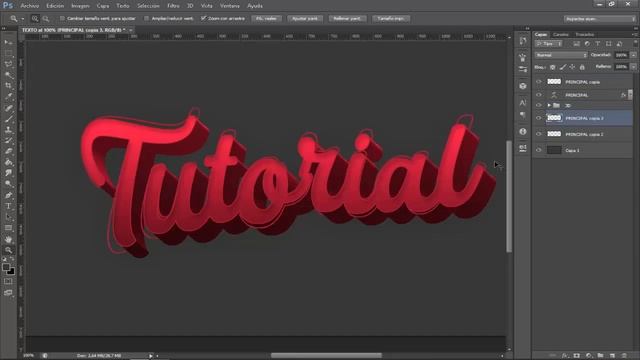Select the Pen tool
The height and width of the screenshot is (360, 640).
point(8,195)
